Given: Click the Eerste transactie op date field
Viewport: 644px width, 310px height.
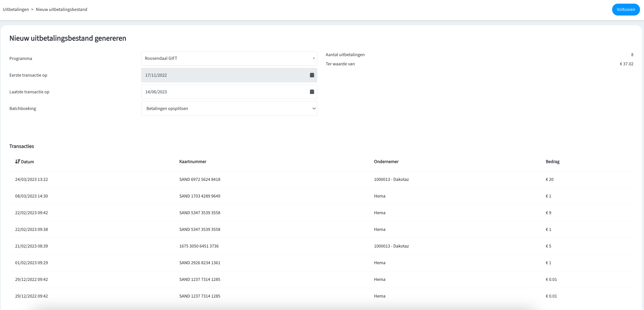Looking at the screenshot, I should click(x=225, y=75).
